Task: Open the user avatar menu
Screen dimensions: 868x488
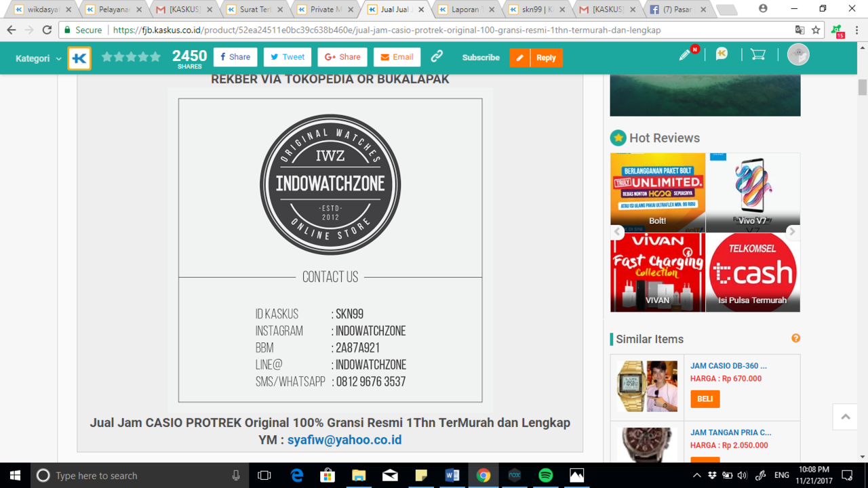Action: click(798, 55)
